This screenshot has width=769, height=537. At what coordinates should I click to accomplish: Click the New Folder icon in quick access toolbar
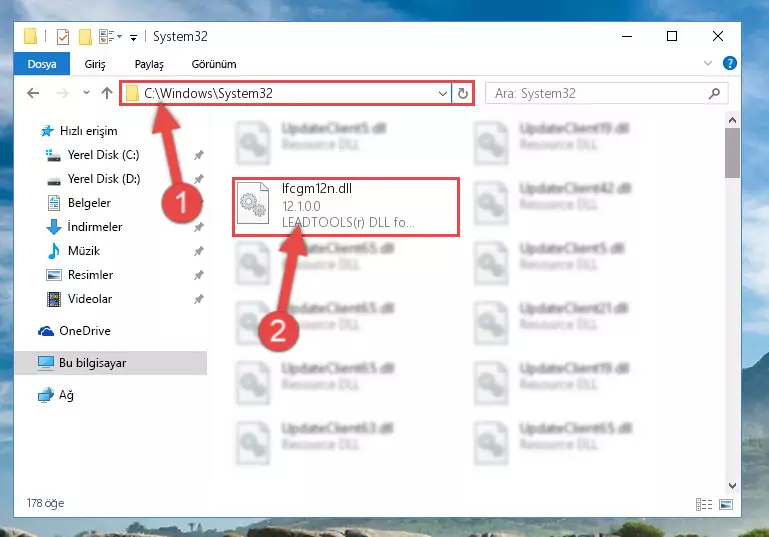[85, 37]
